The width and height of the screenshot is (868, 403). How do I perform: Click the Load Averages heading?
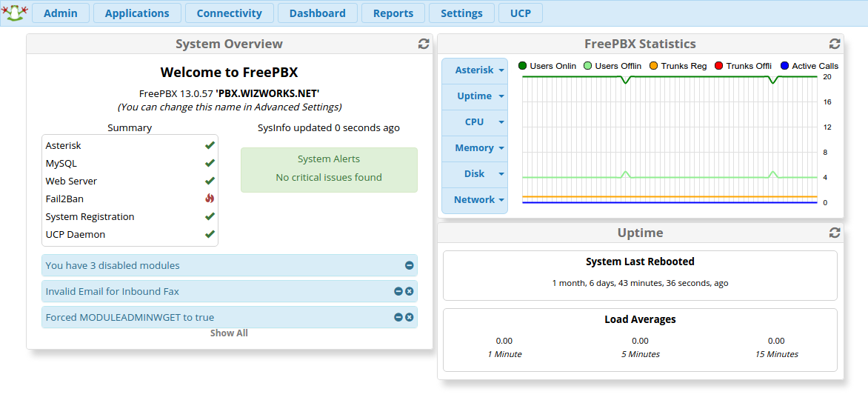click(x=640, y=319)
